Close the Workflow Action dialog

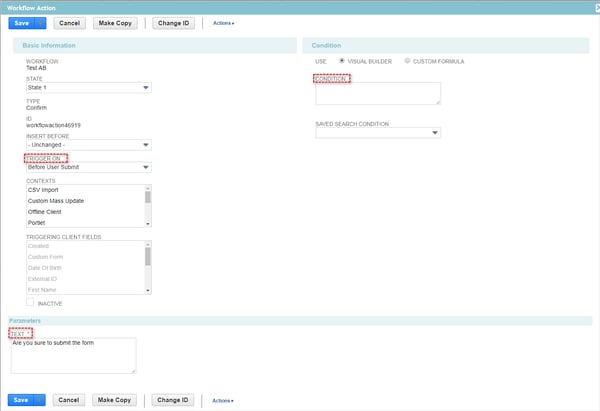pyautogui.click(x=597, y=8)
